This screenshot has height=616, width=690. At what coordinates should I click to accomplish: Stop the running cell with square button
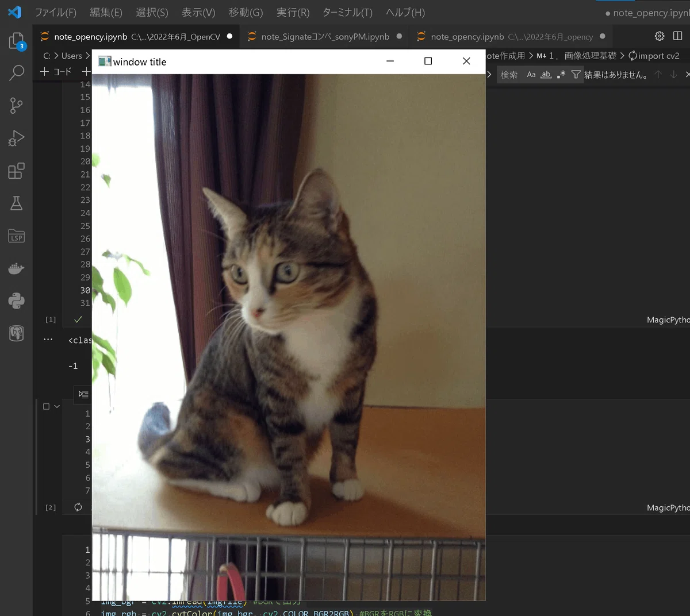(x=46, y=406)
